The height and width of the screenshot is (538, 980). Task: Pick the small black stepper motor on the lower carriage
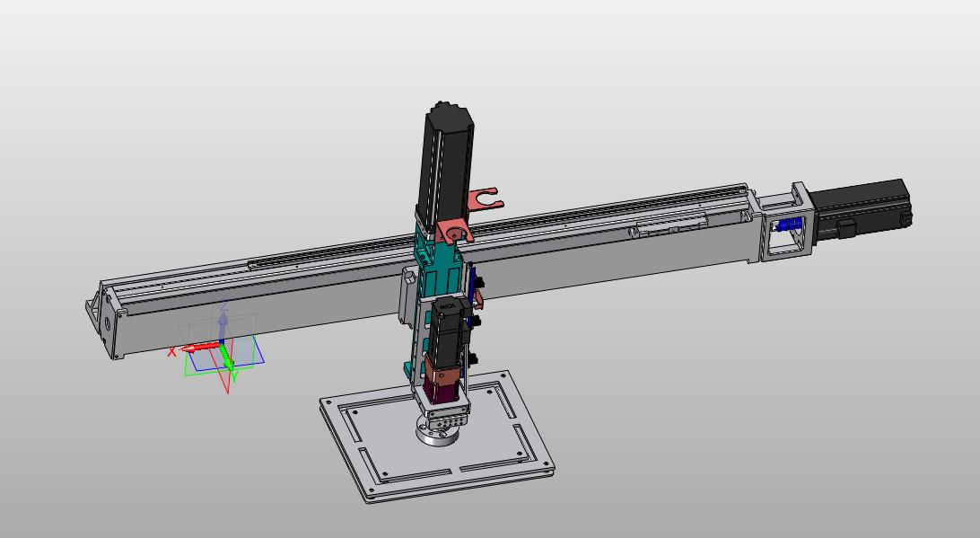(x=446, y=332)
